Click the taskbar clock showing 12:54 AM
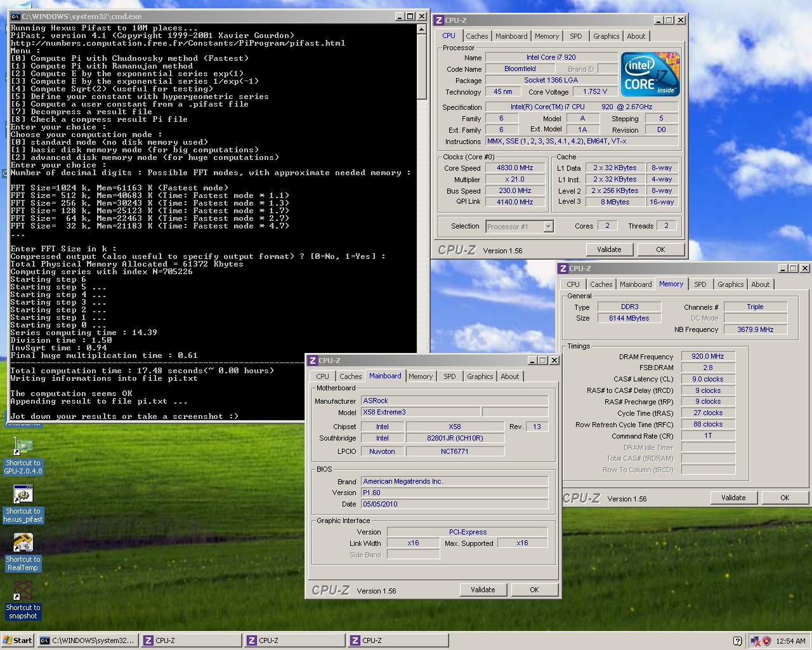The image size is (812, 650). coord(790,641)
